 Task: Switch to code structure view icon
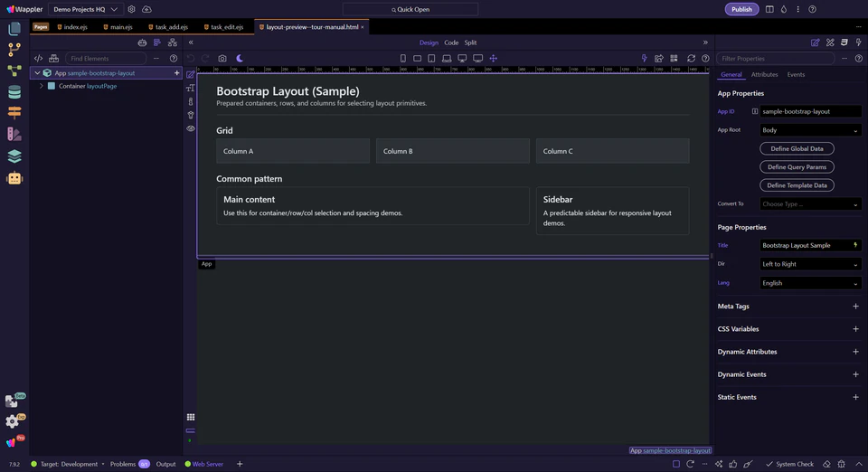click(x=38, y=58)
